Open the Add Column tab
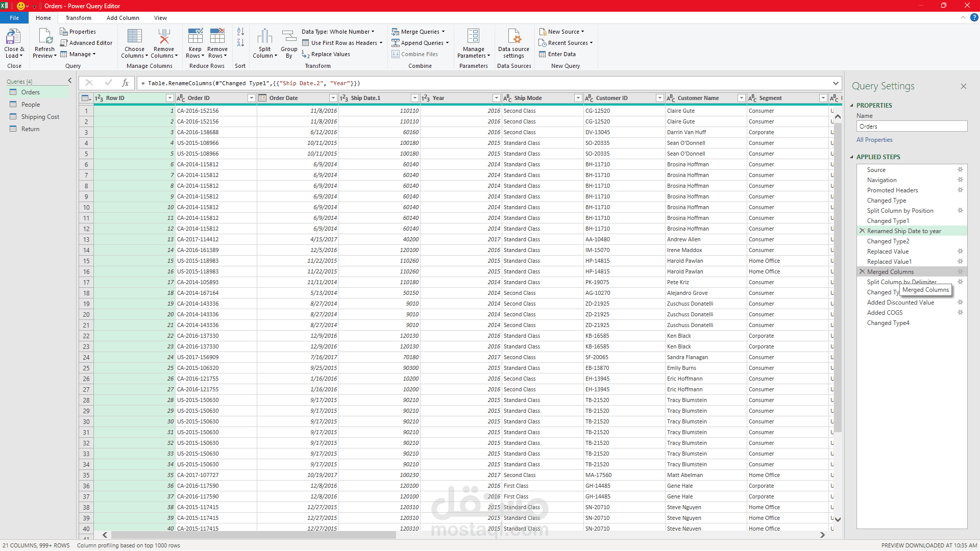 pyautogui.click(x=122, y=18)
